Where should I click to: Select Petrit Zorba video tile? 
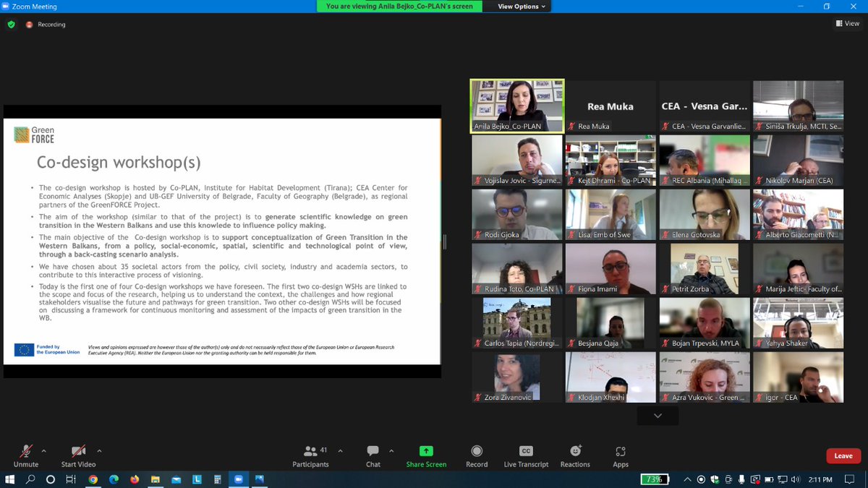click(705, 269)
